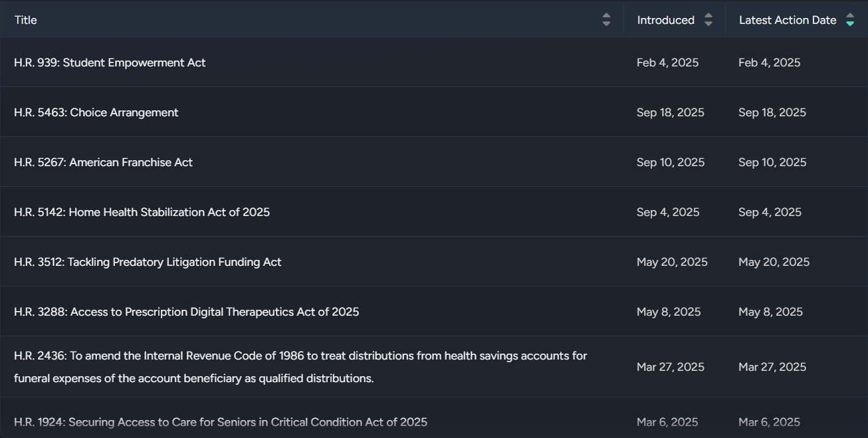Image resolution: width=868 pixels, height=438 pixels.
Task: Click the May 8, 2025 introduced date
Action: [669, 312]
